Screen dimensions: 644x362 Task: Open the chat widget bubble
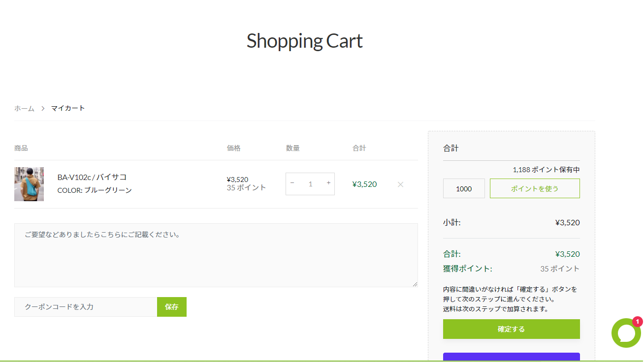625,333
